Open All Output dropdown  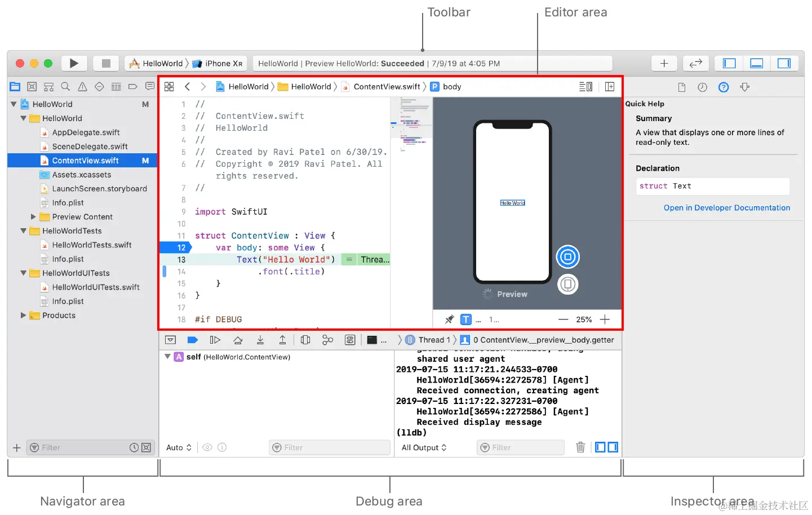(x=424, y=447)
